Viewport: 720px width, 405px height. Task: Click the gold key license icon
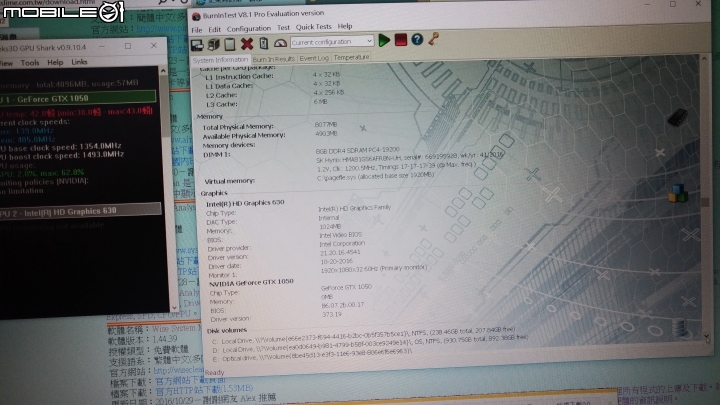click(x=433, y=39)
